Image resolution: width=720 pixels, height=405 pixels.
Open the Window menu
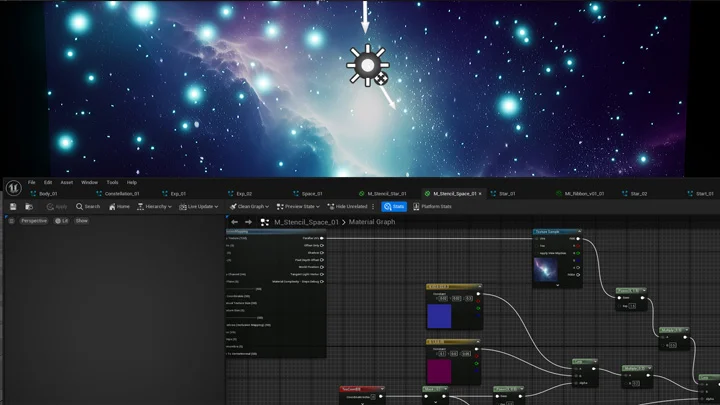click(x=90, y=182)
